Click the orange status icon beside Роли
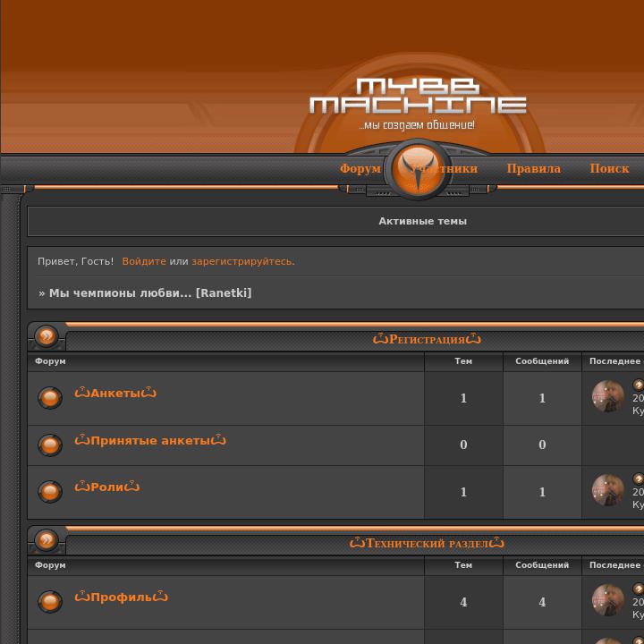This screenshot has width=644, height=644. pyautogui.click(x=50, y=492)
